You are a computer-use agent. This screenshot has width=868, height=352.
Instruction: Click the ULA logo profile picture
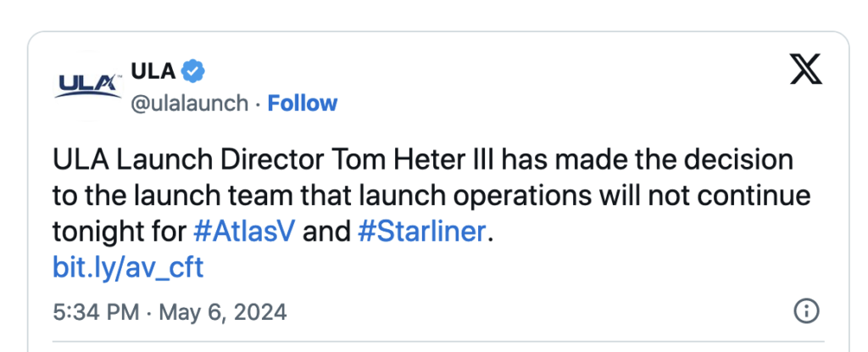[88, 86]
